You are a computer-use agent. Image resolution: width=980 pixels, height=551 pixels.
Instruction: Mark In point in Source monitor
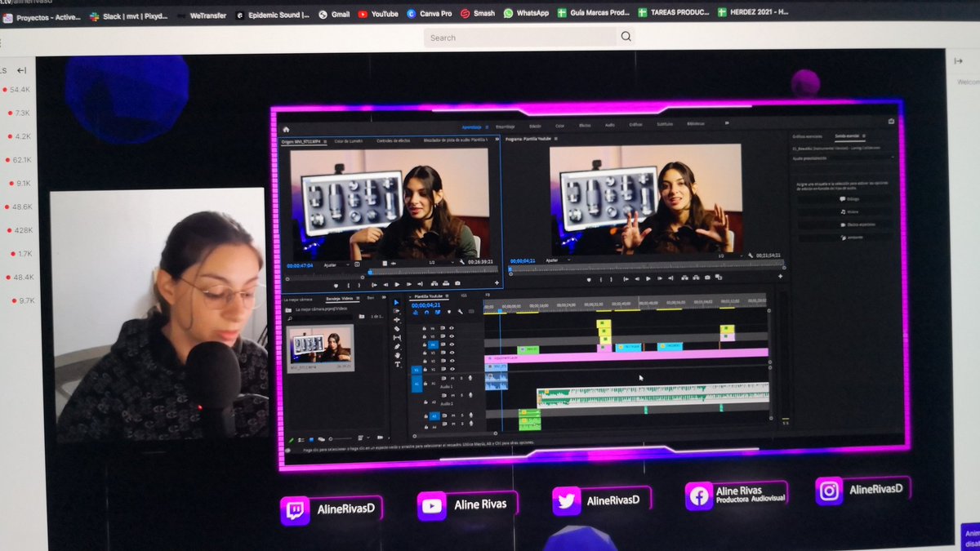pos(349,285)
